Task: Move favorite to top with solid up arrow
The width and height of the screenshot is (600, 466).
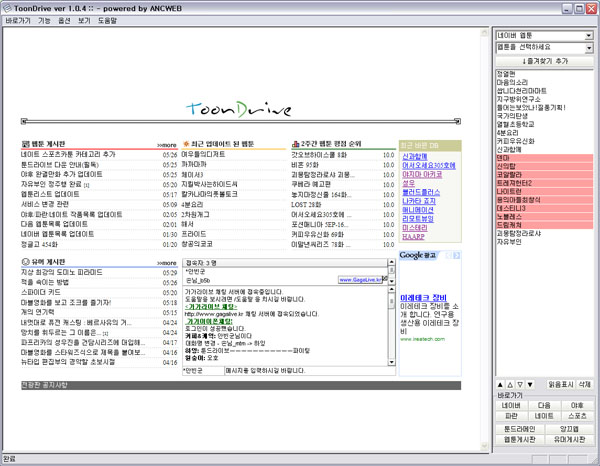Action: [x=500, y=385]
